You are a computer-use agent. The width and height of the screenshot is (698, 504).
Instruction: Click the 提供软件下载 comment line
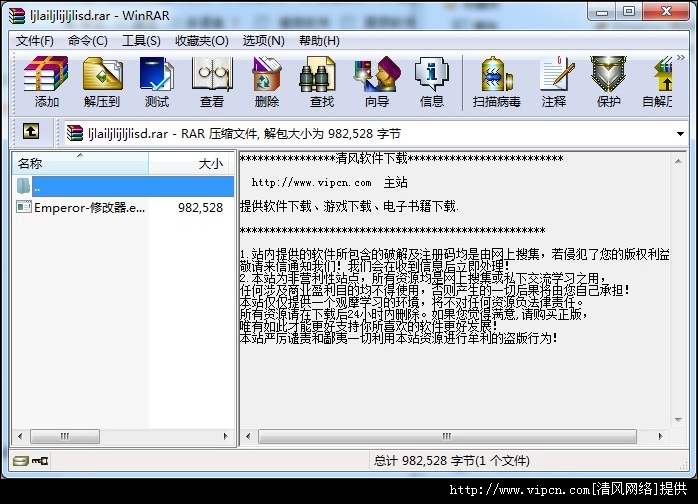pyautogui.click(x=349, y=206)
